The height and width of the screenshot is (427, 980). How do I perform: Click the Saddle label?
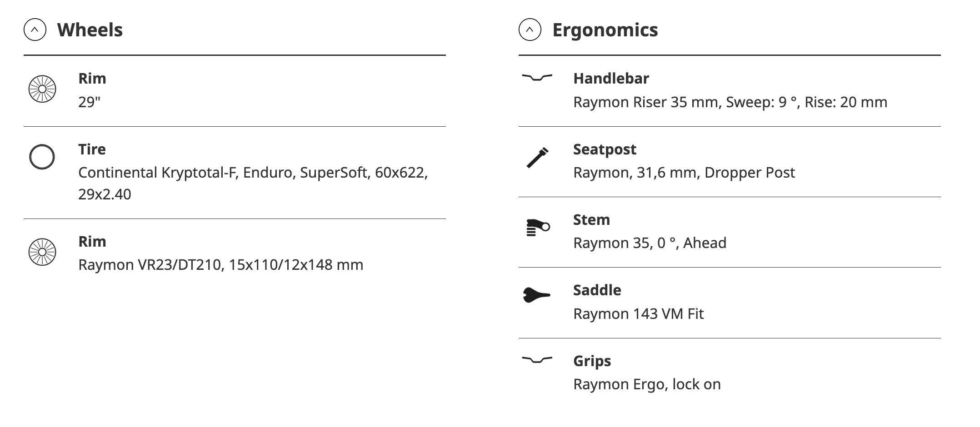tap(597, 290)
